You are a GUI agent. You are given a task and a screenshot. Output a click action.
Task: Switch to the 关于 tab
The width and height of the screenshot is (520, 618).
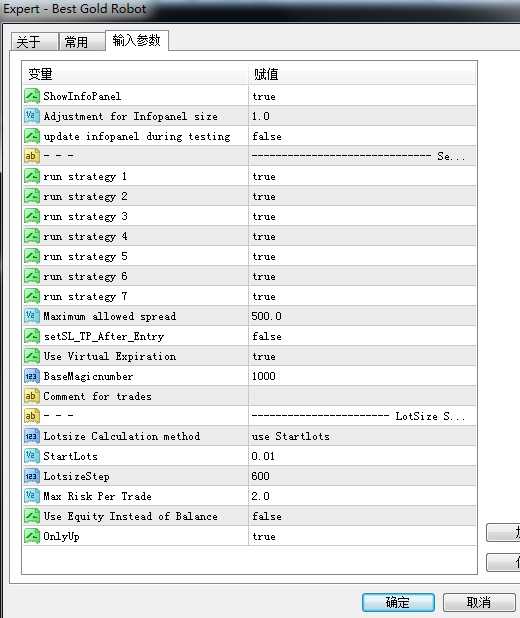coord(34,41)
